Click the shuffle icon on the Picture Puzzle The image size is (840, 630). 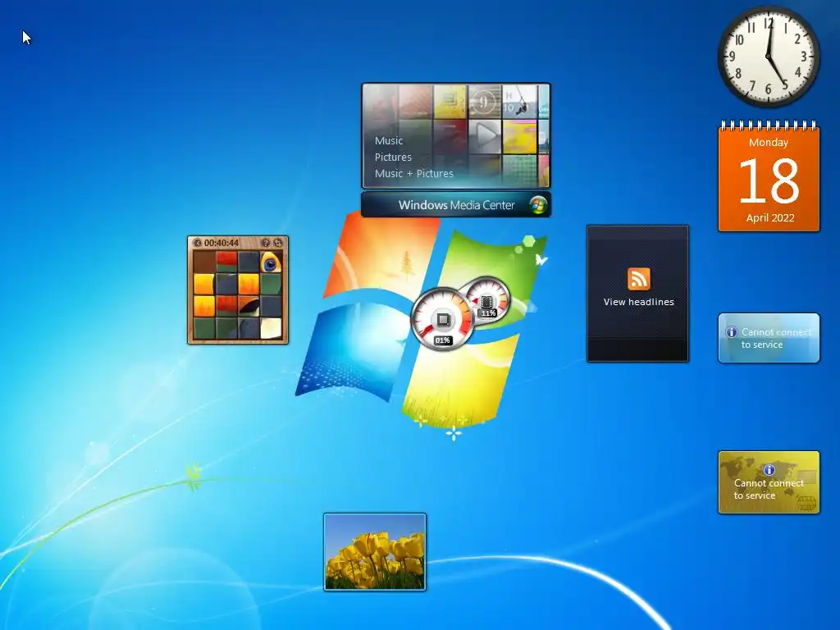[277, 243]
